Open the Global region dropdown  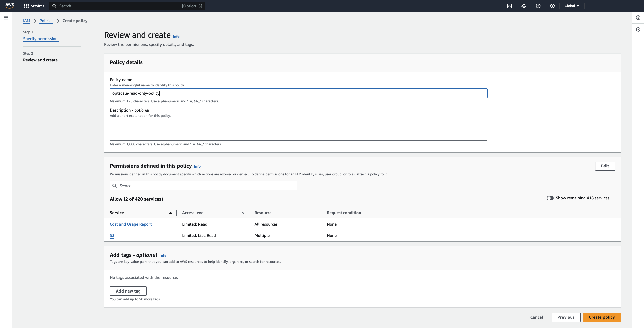coord(572,6)
